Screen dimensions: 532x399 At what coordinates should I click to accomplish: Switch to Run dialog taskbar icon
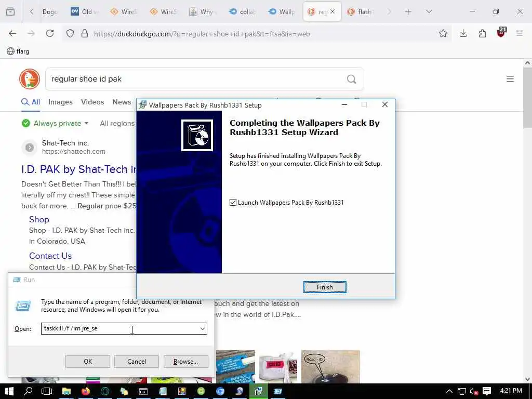[278, 391]
